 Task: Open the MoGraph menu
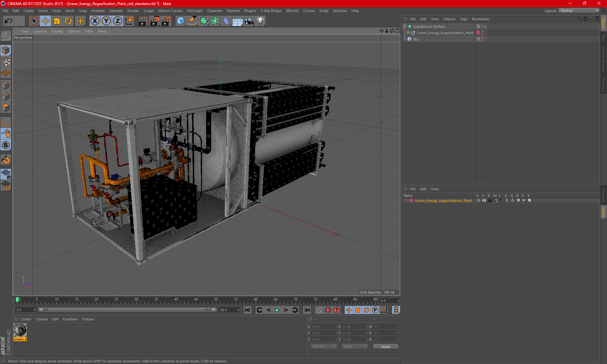tap(194, 11)
